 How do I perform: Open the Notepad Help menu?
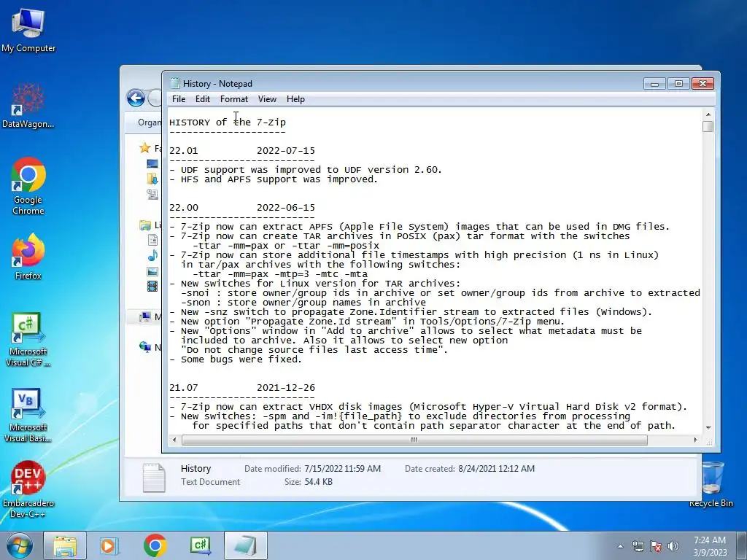(x=295, y=99)
